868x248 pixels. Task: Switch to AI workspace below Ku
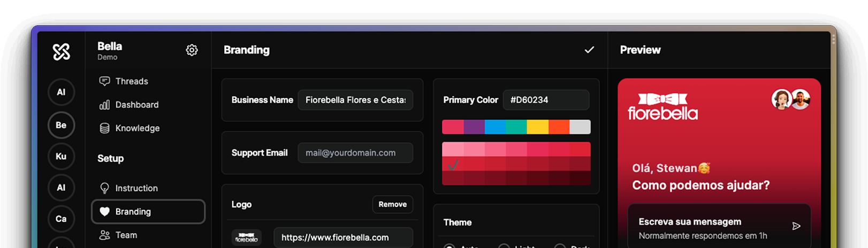[61, 188]
